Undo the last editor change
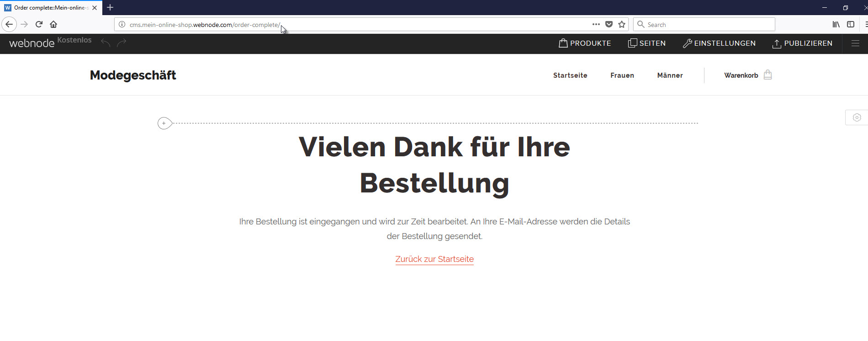Image resolution: width=868 pixels, height=341 pixels. 106,43
